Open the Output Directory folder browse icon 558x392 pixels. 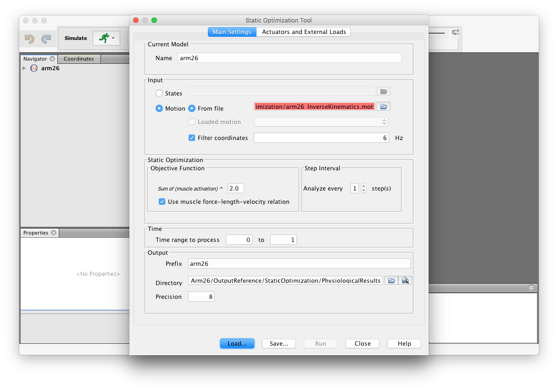click(x=391, y=280)
